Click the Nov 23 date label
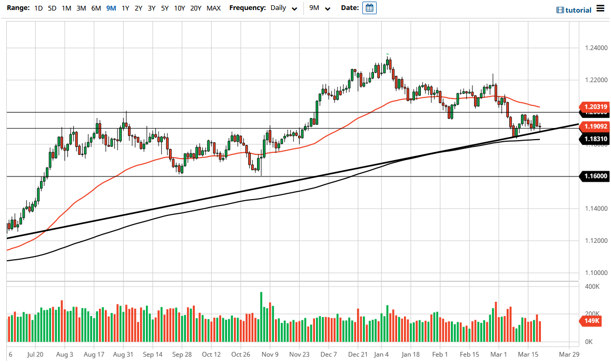 pyautogui.click(x=299, y=355)
